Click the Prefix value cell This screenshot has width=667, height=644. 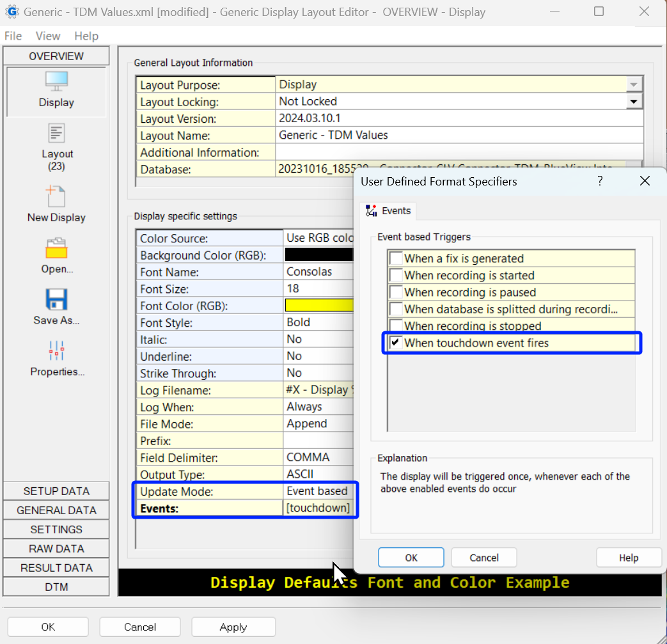click(x=318, y=440)
